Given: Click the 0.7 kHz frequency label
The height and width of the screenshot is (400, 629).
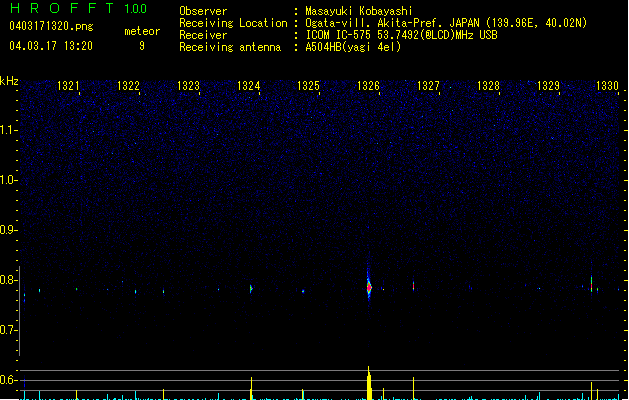Looking at the screenshot, I should coord(9,330).
